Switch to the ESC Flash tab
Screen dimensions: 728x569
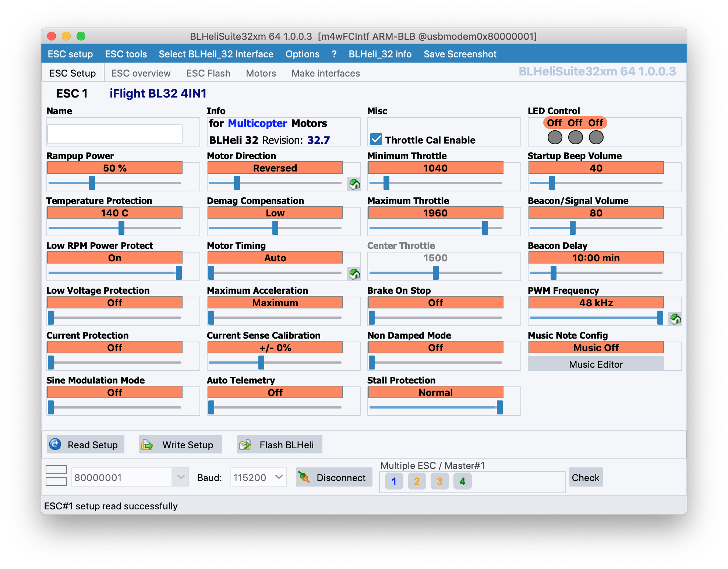(x=208, y=73)
